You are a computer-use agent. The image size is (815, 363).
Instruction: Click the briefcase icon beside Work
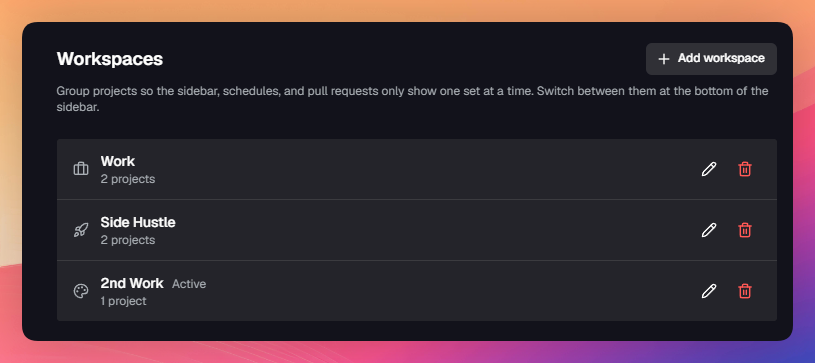[x=81, y=169]
